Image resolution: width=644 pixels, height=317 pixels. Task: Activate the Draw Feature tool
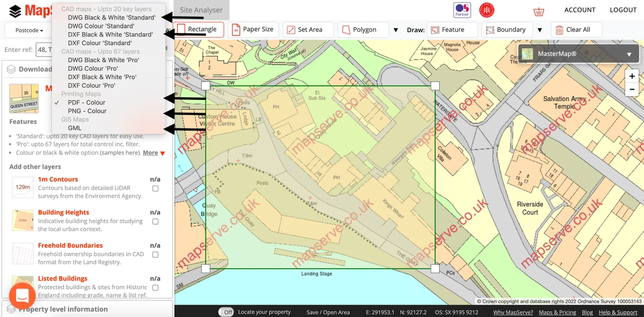pos(452,30)
